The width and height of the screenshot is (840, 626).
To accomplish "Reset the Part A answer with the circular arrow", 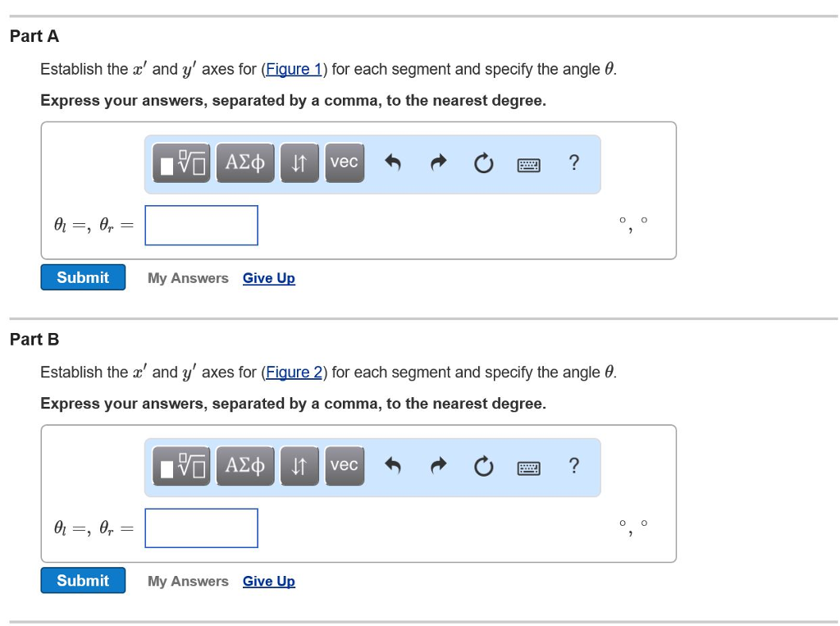I will [x=483, y=162].
